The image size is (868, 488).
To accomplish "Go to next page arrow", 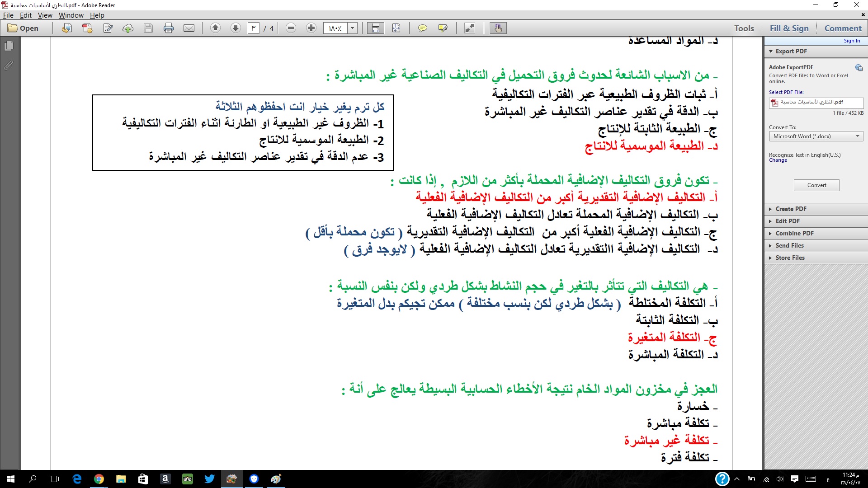I will (236, 28).
